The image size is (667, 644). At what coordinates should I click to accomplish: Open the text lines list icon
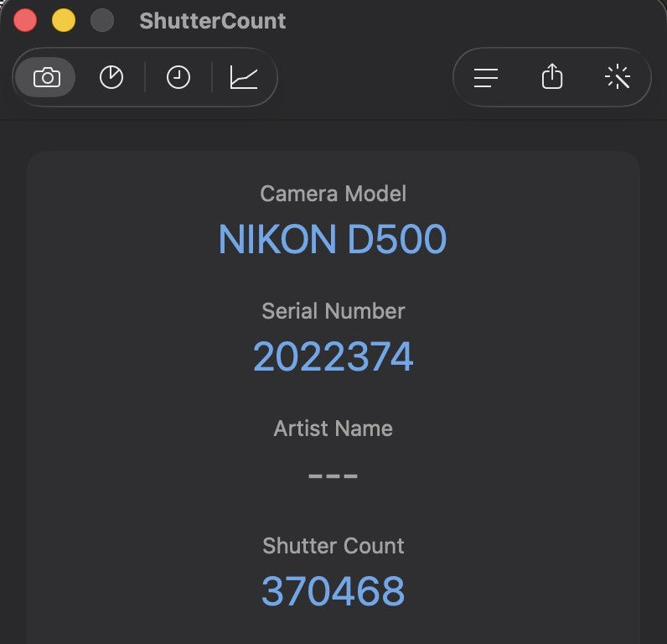(x=486, y=78)
